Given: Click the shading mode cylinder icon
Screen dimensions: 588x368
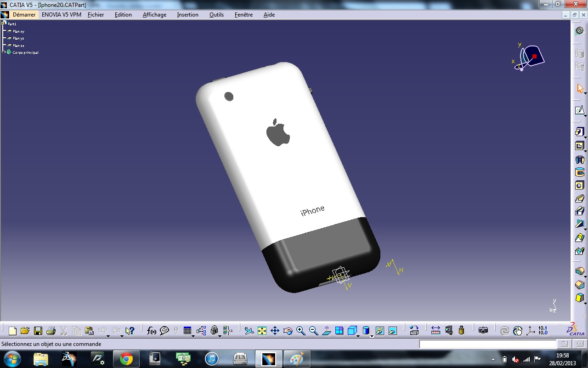Looking at the screenshot, I should click(366, 331).
